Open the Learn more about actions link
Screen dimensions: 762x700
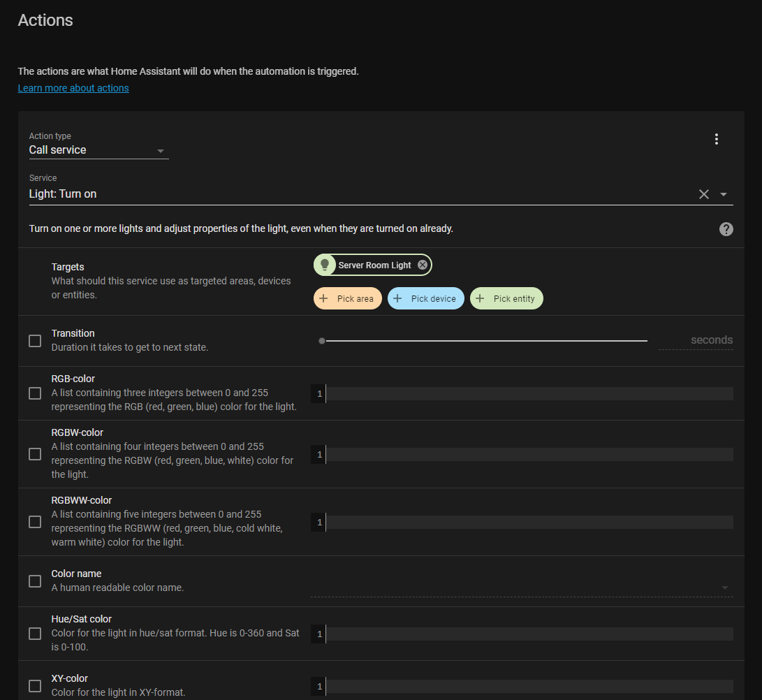pos(73,87)
